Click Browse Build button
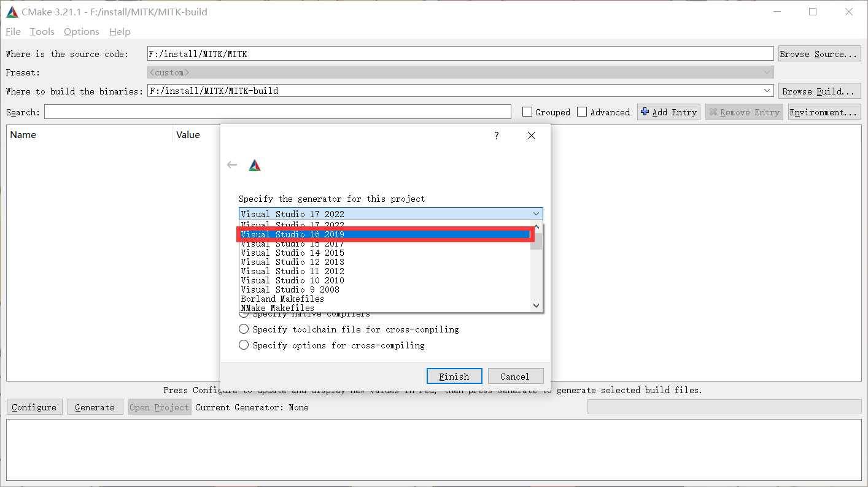The height and width of the screenshot is (487, 868). (x=820, y=91)
